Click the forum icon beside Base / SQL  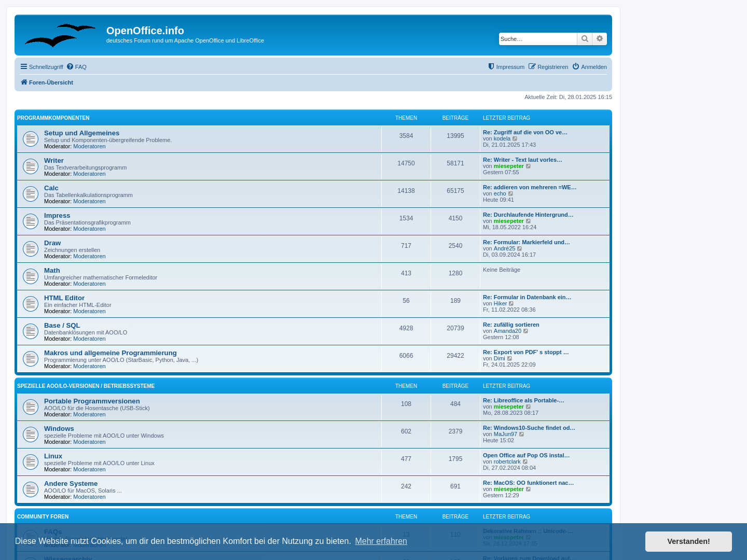pyautogui.click(x=31, y=331)
